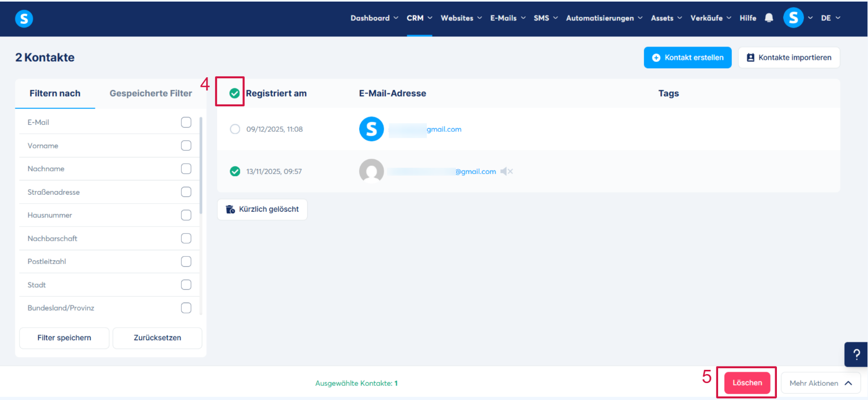Click the filter list scrollbar
Viewport: 868px width, 400px height.
[x=201, y=165]
